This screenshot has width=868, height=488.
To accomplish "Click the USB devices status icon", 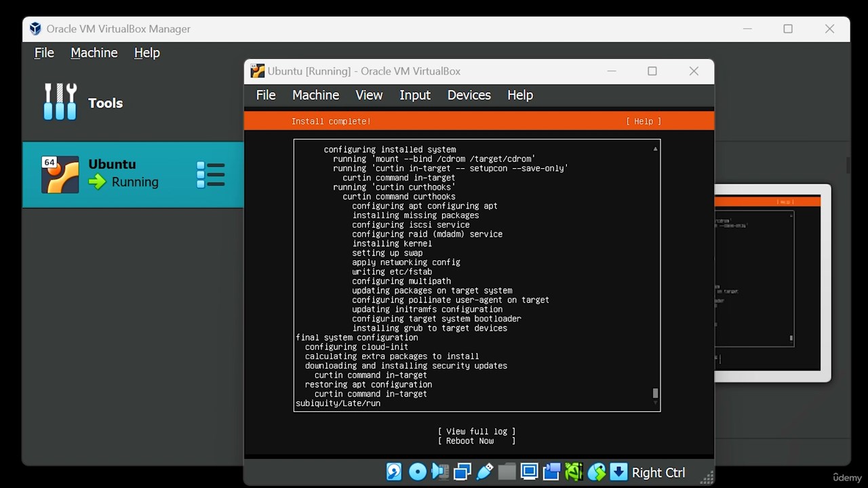I will coord(485,472).
